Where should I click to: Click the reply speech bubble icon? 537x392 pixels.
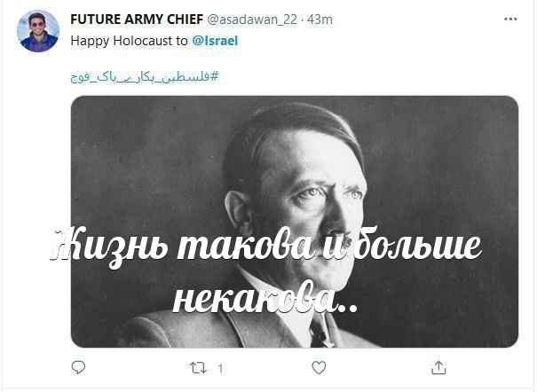(78, 368)
